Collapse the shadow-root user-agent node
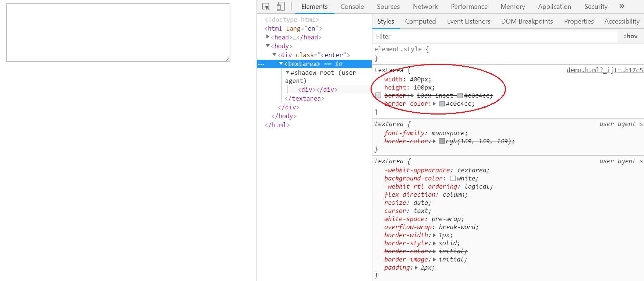Image resolution: width=644 pixels, height=281 pixels. pyautogui.click(x=288, y=72)
